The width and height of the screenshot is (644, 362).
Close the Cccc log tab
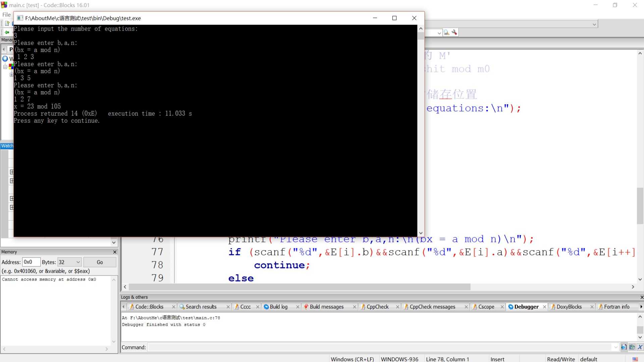[258, 307]
